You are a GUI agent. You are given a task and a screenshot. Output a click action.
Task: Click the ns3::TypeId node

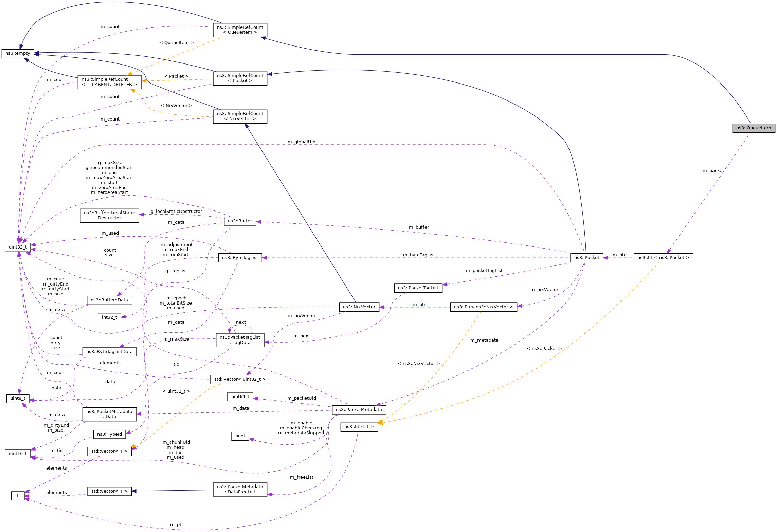(109, 434)
